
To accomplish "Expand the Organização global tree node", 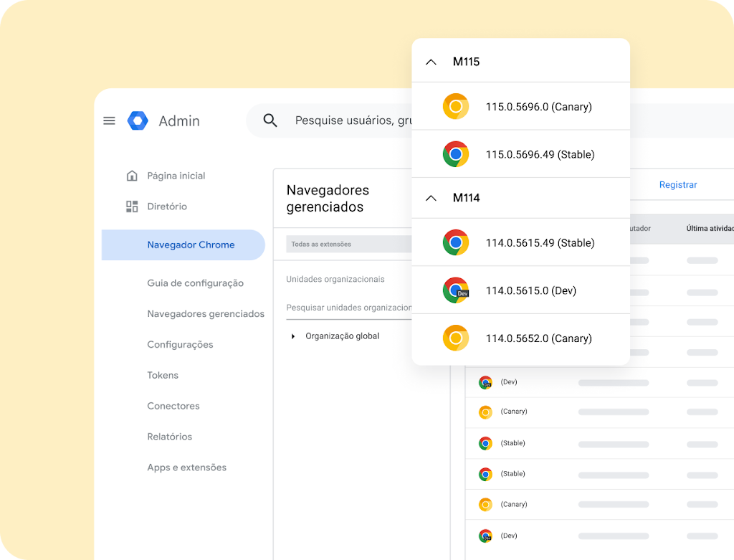I will (x=292, y=336).
